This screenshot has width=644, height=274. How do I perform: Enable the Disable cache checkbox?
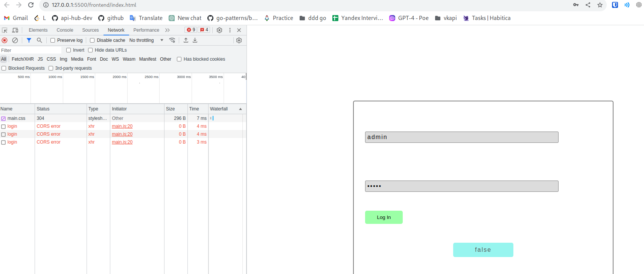coord(92,40)
